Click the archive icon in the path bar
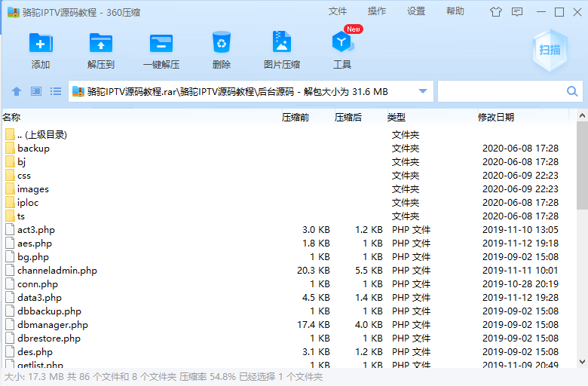The width and height of the screenshot is (588, 386). (78, 91)
